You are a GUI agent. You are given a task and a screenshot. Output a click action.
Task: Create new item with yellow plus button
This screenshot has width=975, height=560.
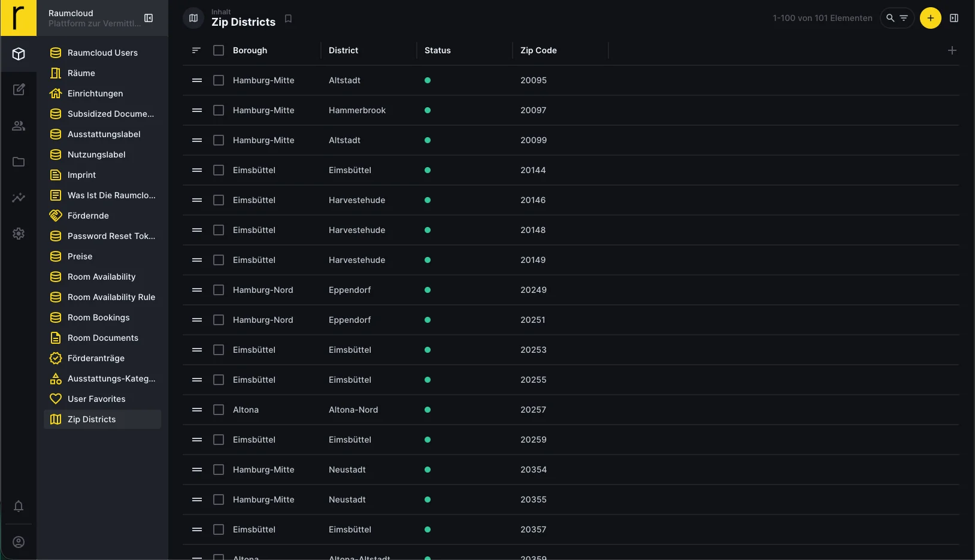click(931, 18)
